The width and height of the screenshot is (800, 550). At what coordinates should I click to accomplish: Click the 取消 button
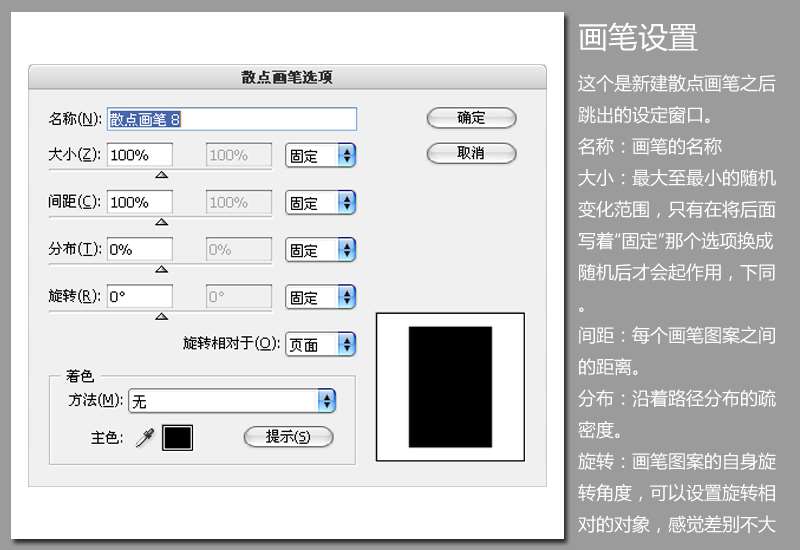pyautogui.click(x=471, y=153)
